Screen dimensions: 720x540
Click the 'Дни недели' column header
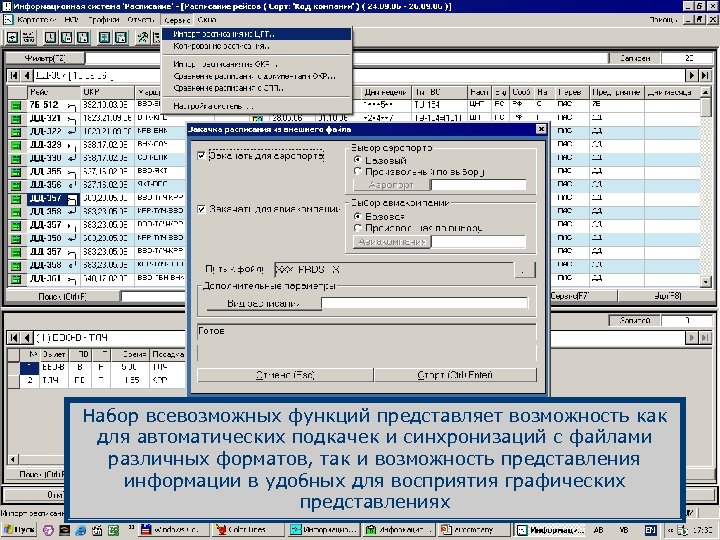[x=385, y=92]
